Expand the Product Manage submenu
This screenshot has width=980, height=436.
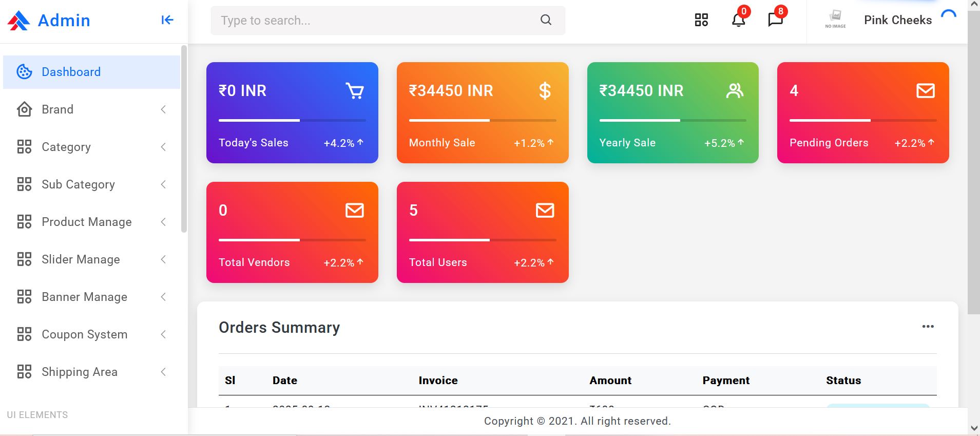[x=87, y=222]
